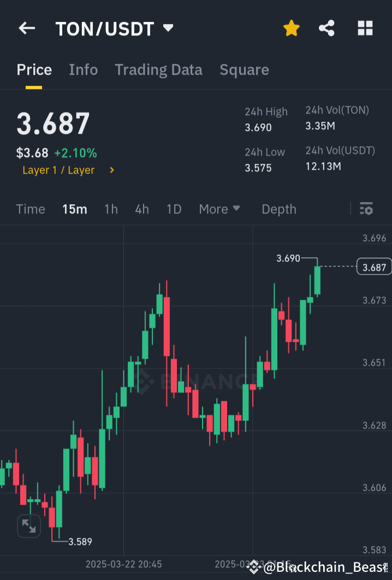Image resolution: width=392 pixels, height=580 pixels.
Task: Open the grid layout icon top right
Action: [x=365, y=28]
